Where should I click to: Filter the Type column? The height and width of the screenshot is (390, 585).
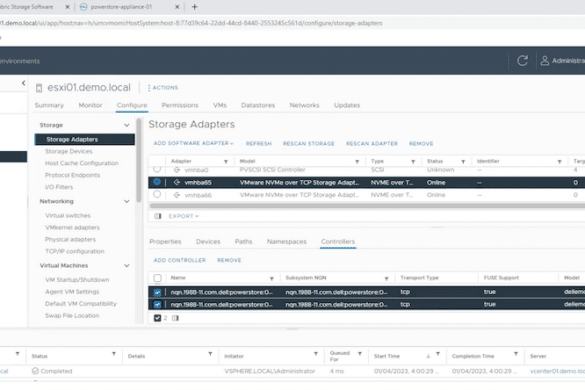pyautogui.click(x=413, y=162)
